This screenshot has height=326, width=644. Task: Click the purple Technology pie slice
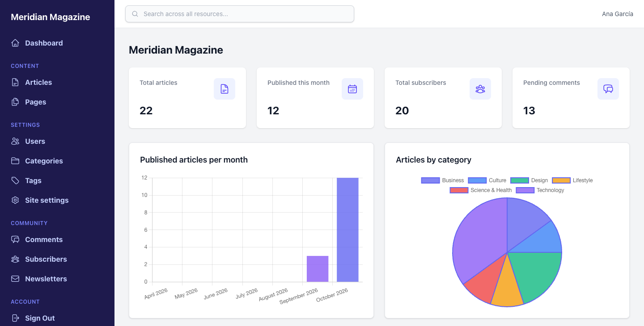[479, 241]
